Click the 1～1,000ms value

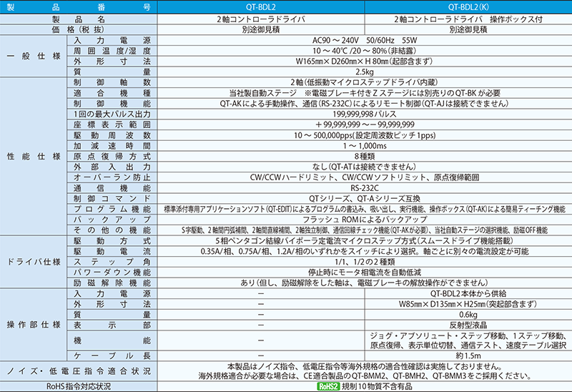tap(365, 146)
